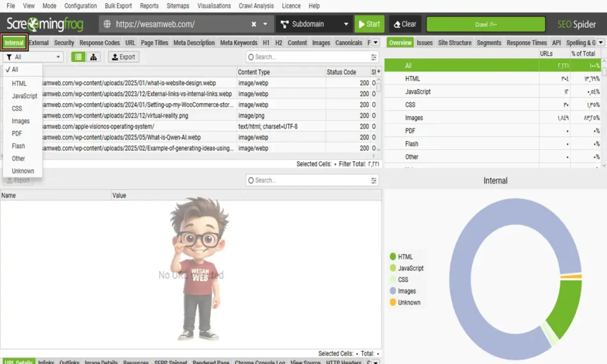Choose the Images filter option in the dropdown list
The image size is (607, 364).
coord(20,121)
